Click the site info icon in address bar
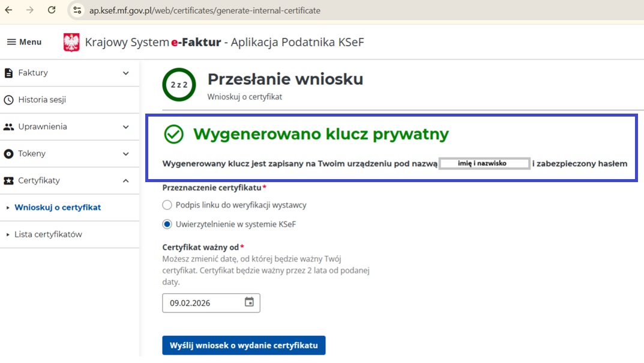This screenshot has width=644, height=363. pos(77,10)
